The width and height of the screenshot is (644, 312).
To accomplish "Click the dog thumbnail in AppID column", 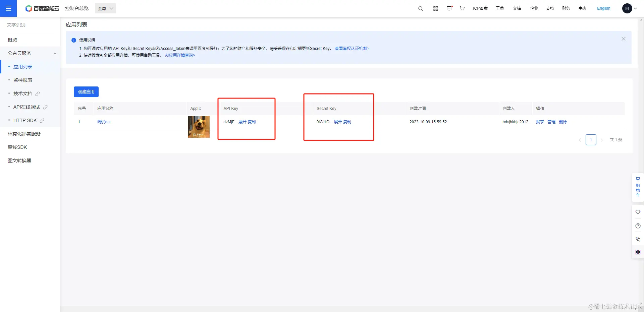I will pyautogui.click(x=199, y=127).
